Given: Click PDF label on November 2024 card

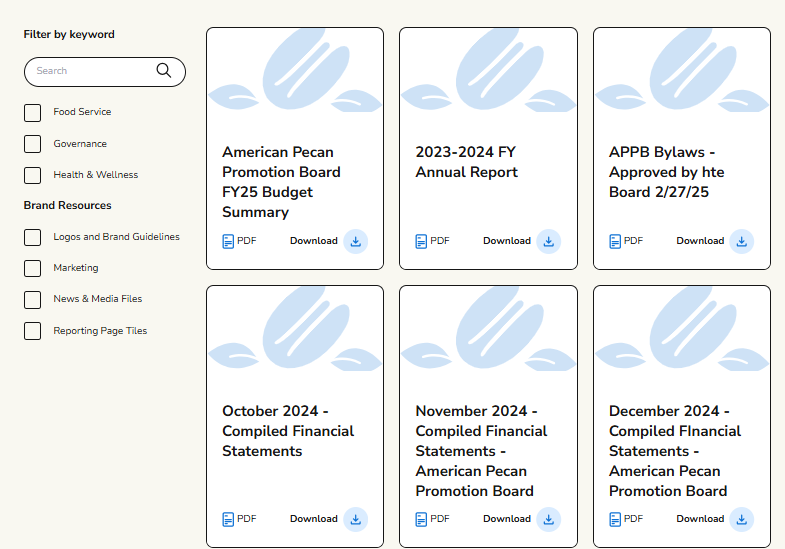Looking at the screenshot, I should 440,519.
